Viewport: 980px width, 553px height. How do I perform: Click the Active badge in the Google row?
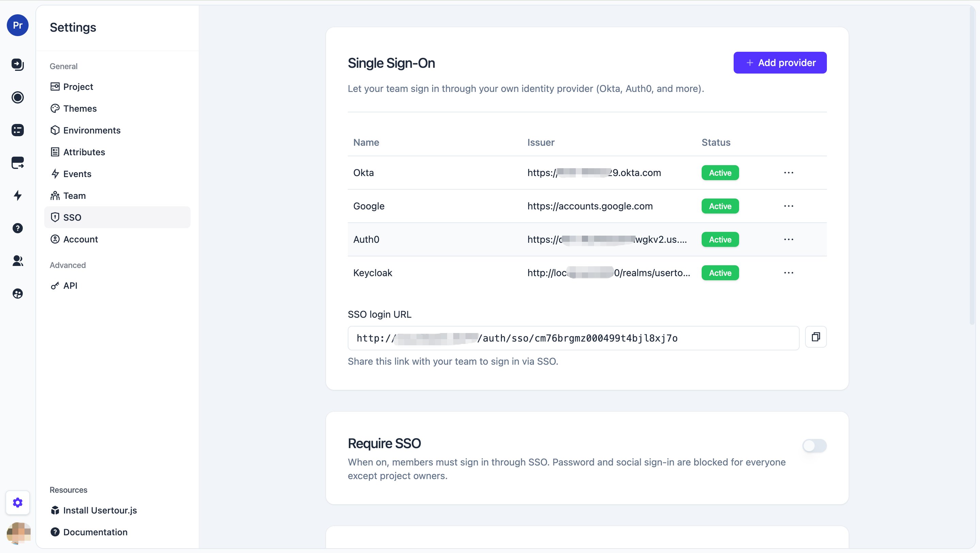(x=720, y=206)
